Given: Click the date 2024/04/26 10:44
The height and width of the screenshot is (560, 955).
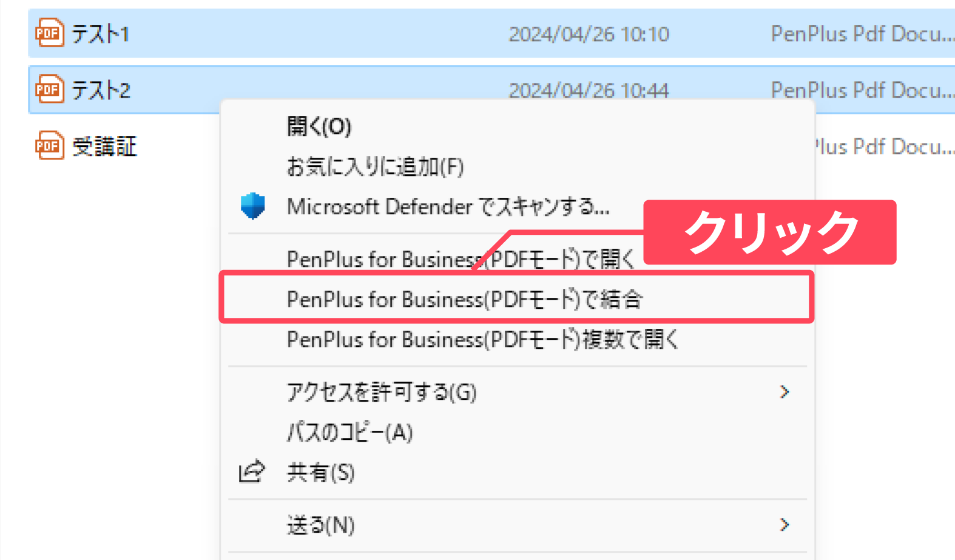Looking at the screenshot, I should pyautogui.click(x=589, y=90).
